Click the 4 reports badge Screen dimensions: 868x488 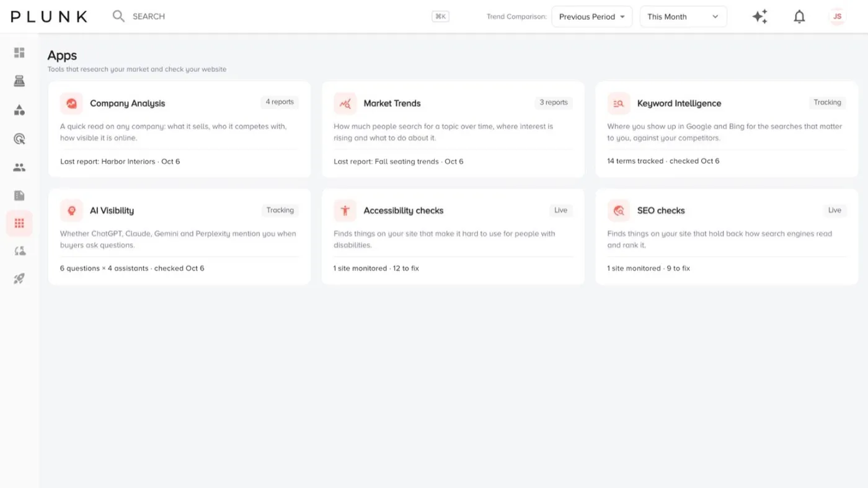point(280,102)
